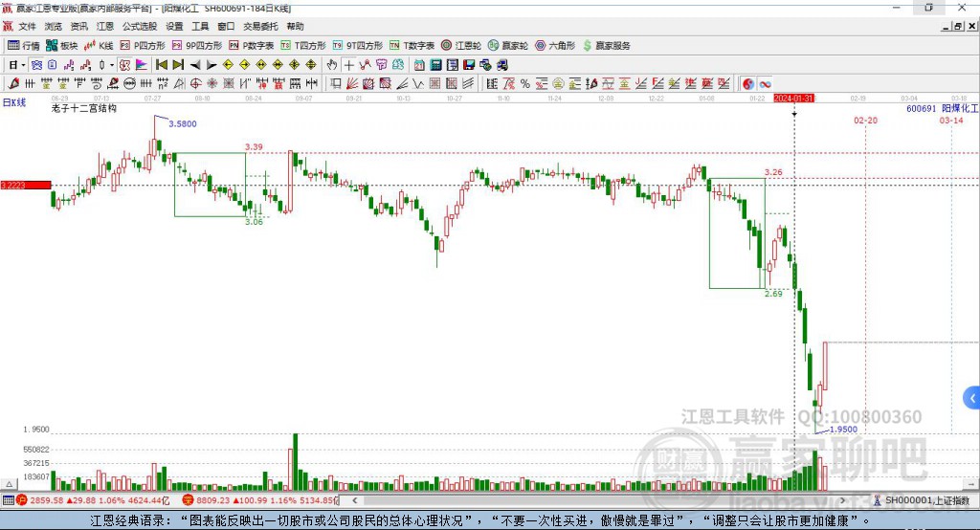This screenshot has width=980, height=530.
Task: Select the 六角形 hexagon tool
Action: point(555,46)
